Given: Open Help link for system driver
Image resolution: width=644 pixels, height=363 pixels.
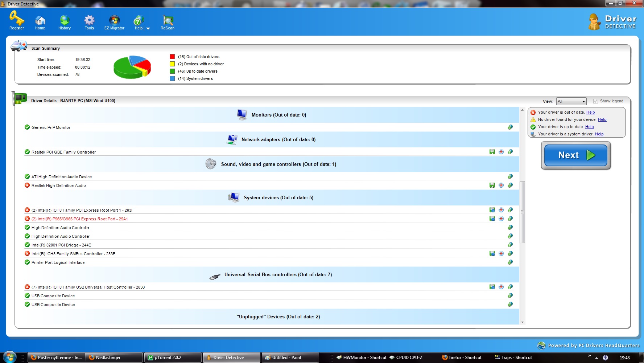Looking at the screenshot, I should (x=599, y=134).
